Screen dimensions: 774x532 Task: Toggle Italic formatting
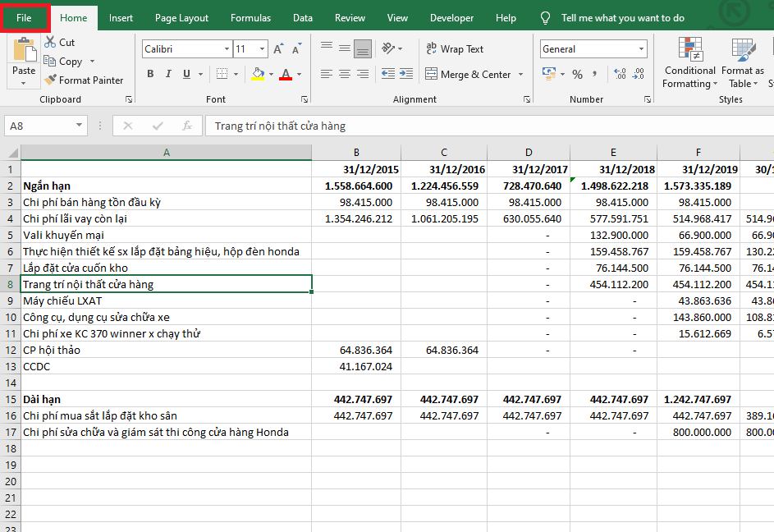(168, 75)
